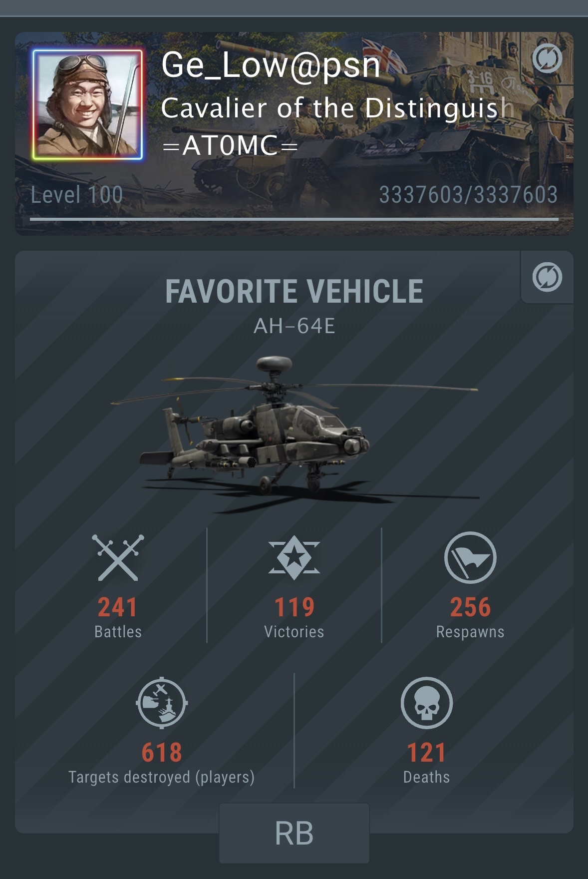Click the refresh icon on Favorite Vehicle card
This screenshot has height=879, width=588.
tap(547, 277)
